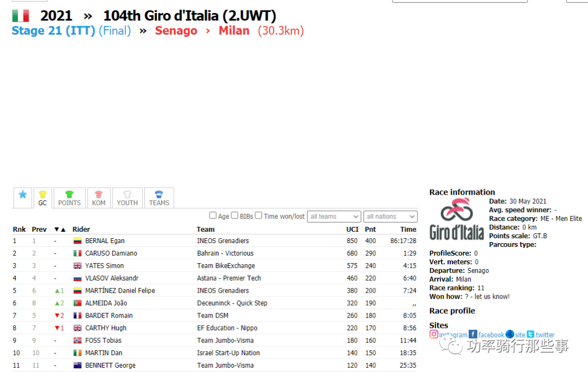Click the Norwegian flag next to FOSS Tobias
Screen dimensions: 588x372
point(77,340)
